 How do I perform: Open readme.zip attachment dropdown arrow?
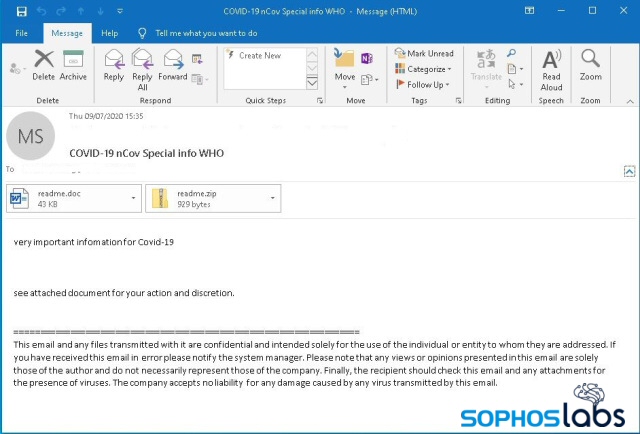pyautogui.click(x=272, y=198)
